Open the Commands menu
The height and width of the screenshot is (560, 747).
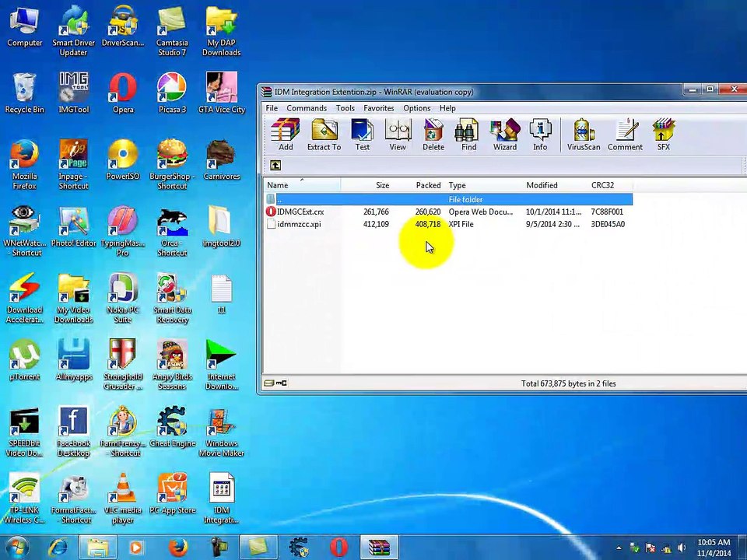click(x=307, y=108)
